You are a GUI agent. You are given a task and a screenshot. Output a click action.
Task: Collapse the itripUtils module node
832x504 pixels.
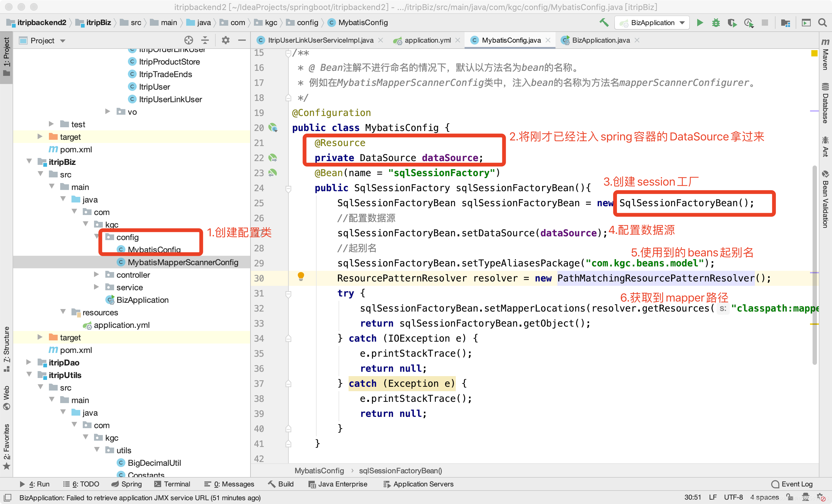pos(29,375)
